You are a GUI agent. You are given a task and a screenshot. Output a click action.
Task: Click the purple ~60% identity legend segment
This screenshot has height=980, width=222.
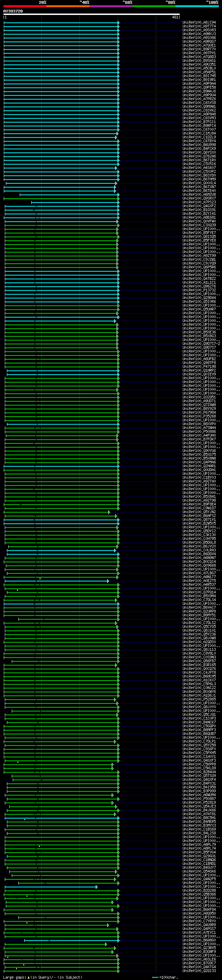coord(111,6)
